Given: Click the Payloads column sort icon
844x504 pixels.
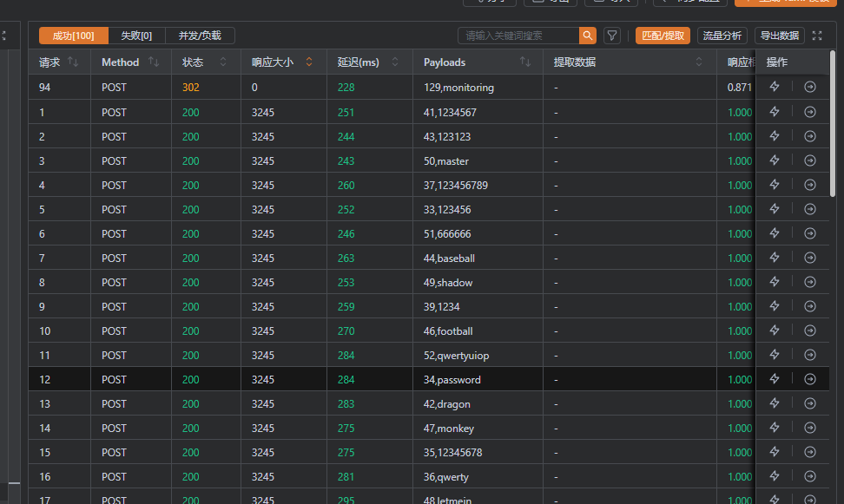Looking at the screenshot, I should pyautogui.click(x=525, y=62).
